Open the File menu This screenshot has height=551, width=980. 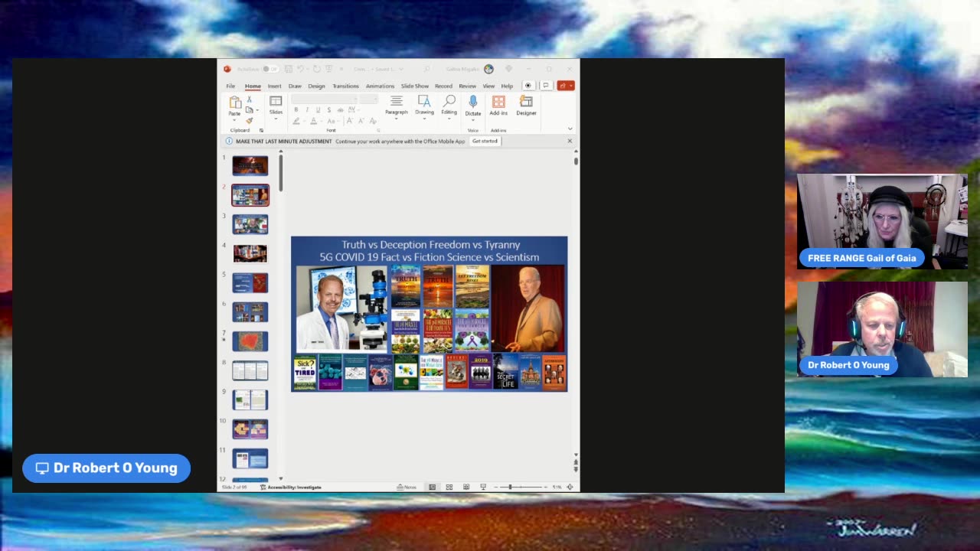230,86
